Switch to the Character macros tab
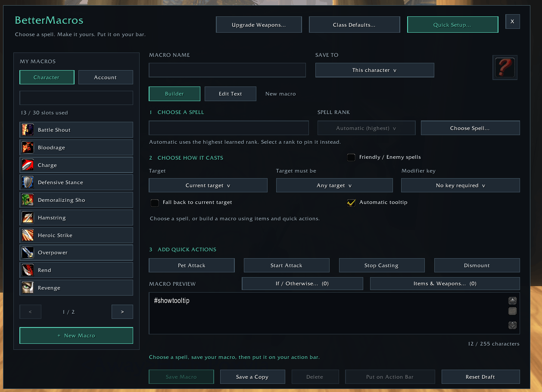 click(x=47, y=77)
